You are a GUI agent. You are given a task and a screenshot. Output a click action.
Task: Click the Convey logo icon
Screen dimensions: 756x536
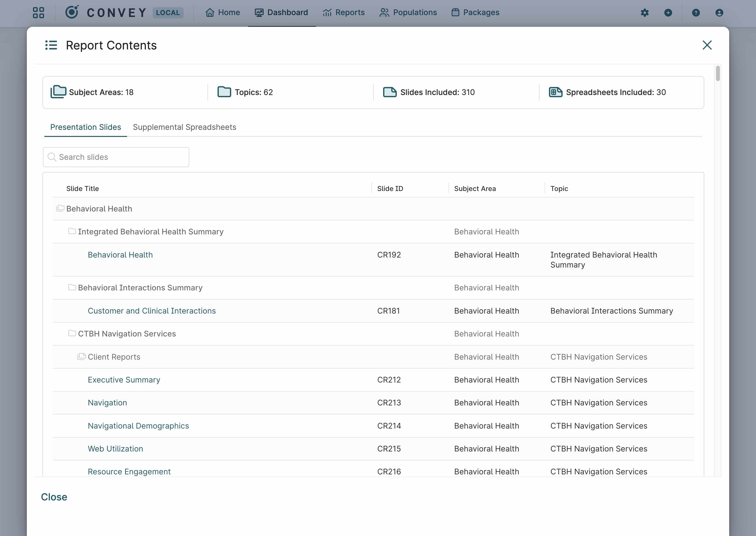72,12
